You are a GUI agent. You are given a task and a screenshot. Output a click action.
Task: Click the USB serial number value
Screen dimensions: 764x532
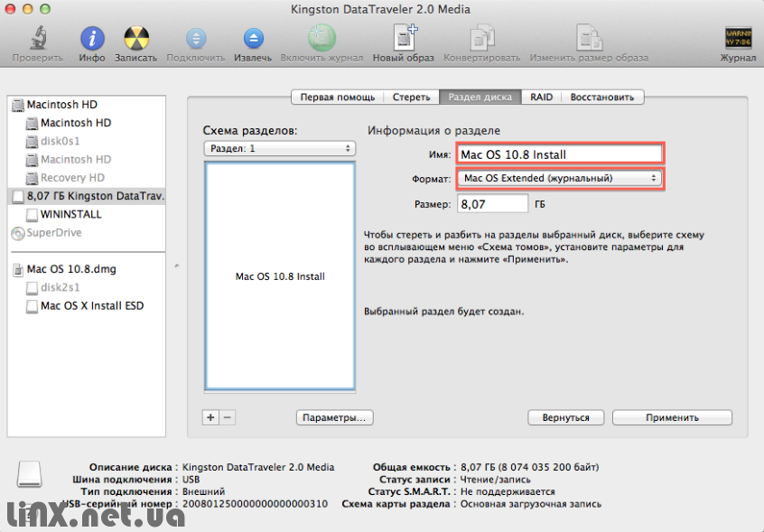(x=255, y=504)
